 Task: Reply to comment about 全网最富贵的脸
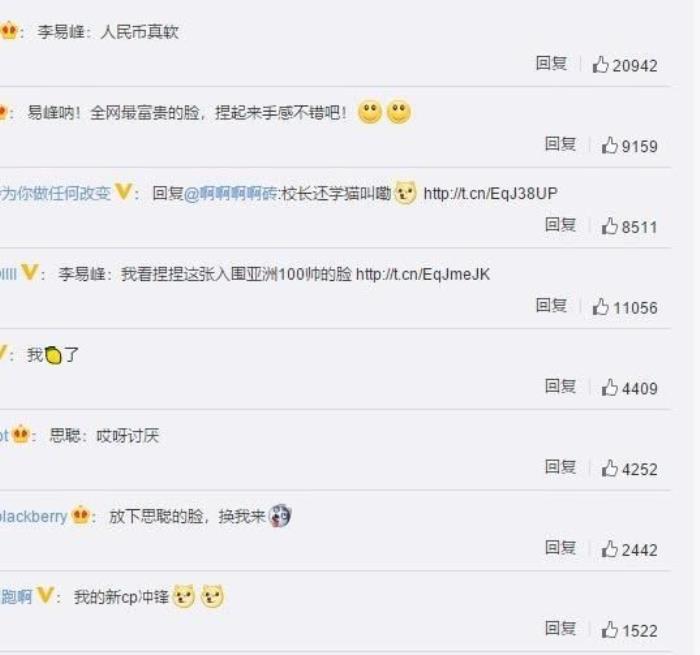[x=560, y=144]
